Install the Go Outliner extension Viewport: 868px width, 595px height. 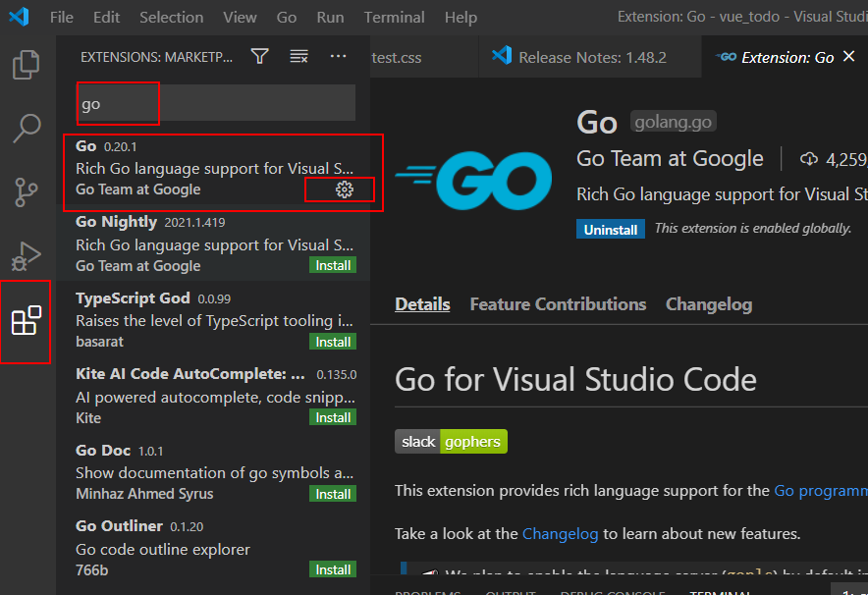pyautogui.click(x=333, y=569)
